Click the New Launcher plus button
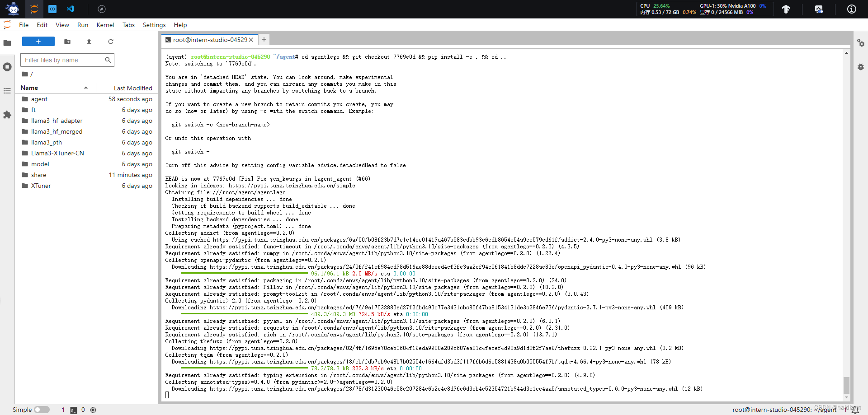868x415 pixels. [38, 42]
